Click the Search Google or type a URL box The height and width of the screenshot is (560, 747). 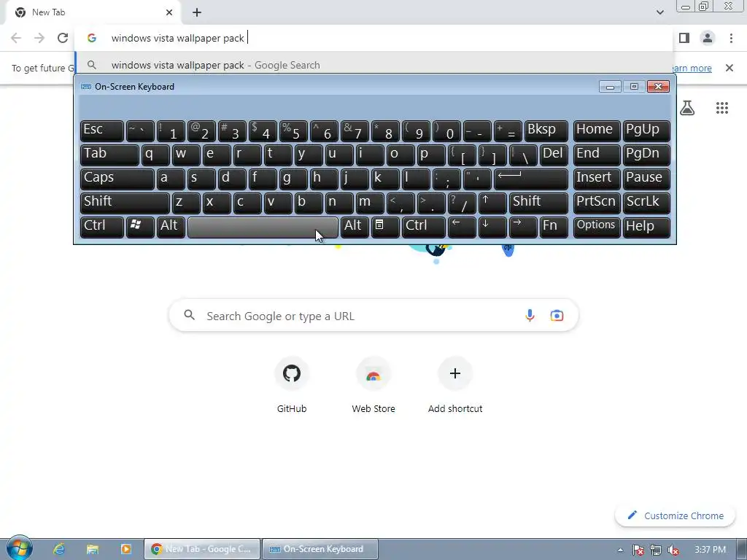(374, 316)
